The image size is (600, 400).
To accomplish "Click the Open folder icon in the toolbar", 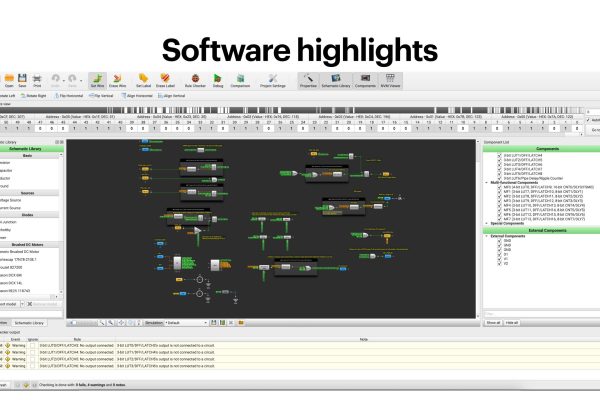I will tap(9, 80).
